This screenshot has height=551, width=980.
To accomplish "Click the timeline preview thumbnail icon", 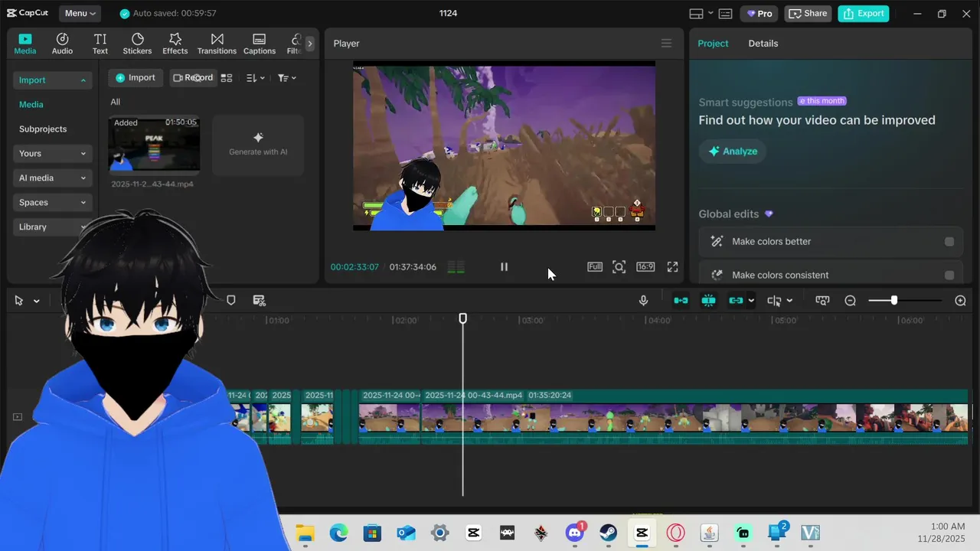I will [x=822, y=301].
